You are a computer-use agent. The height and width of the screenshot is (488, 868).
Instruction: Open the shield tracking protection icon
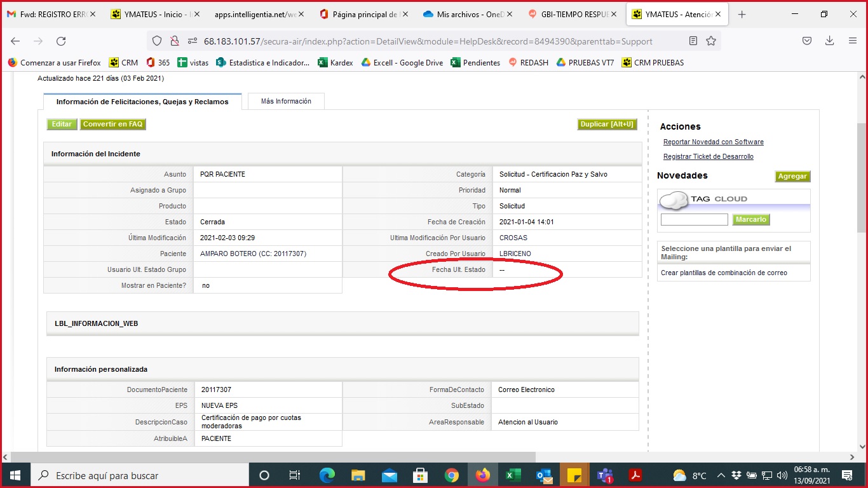tap(157, 41)
